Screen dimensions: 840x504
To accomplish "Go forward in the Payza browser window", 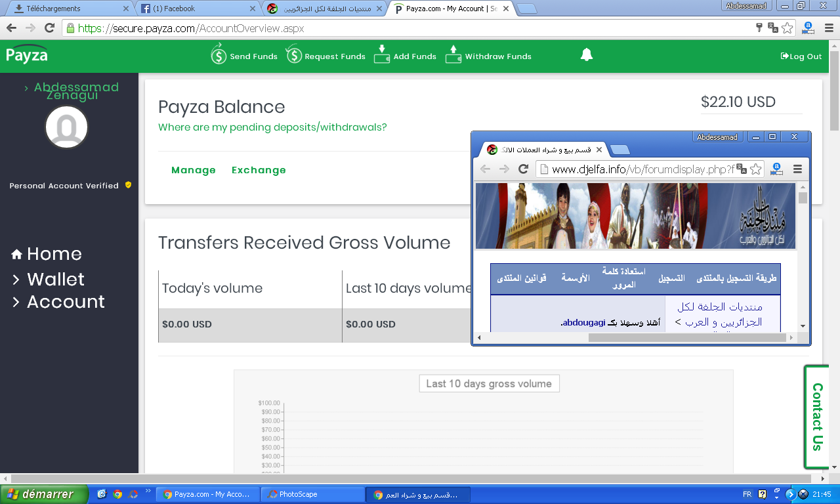I will click(30, 28).
